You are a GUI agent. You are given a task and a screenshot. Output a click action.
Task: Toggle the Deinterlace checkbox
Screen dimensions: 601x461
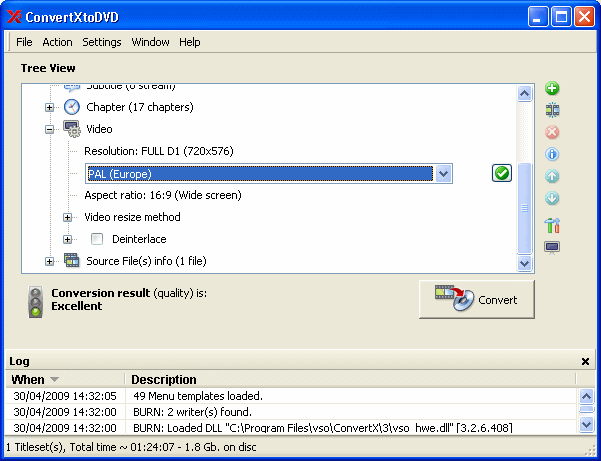pyautogui.click(x=97, y=239)
